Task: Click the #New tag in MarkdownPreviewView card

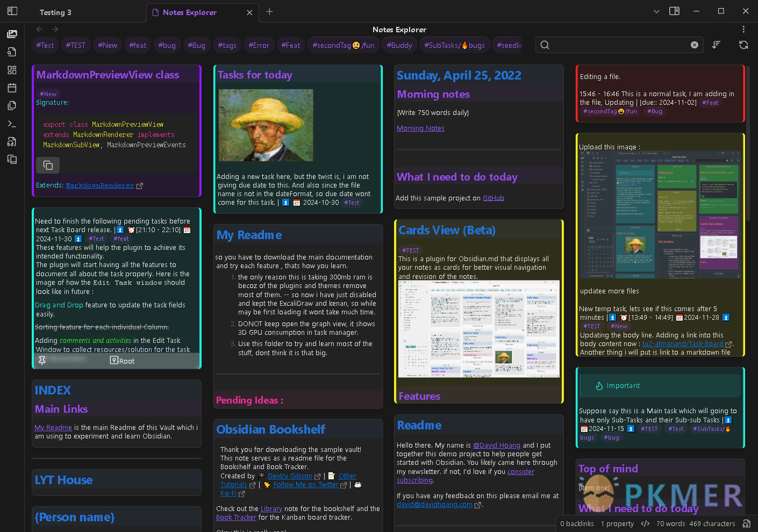Action: 48,94
